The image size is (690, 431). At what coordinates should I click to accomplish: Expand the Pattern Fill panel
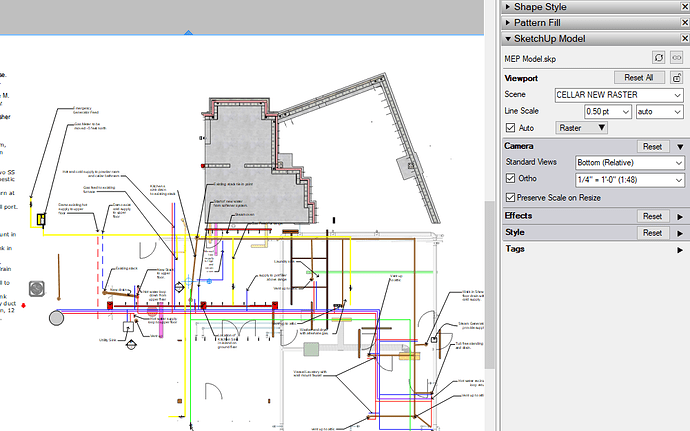[x=507, y=22]
